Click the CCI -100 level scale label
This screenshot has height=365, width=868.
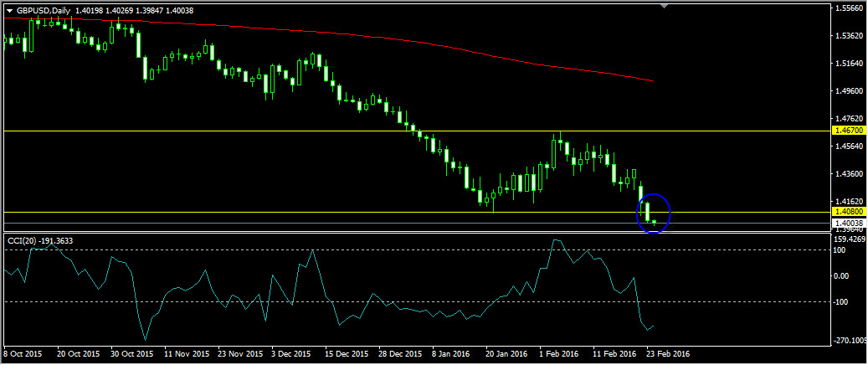(841, 301)
